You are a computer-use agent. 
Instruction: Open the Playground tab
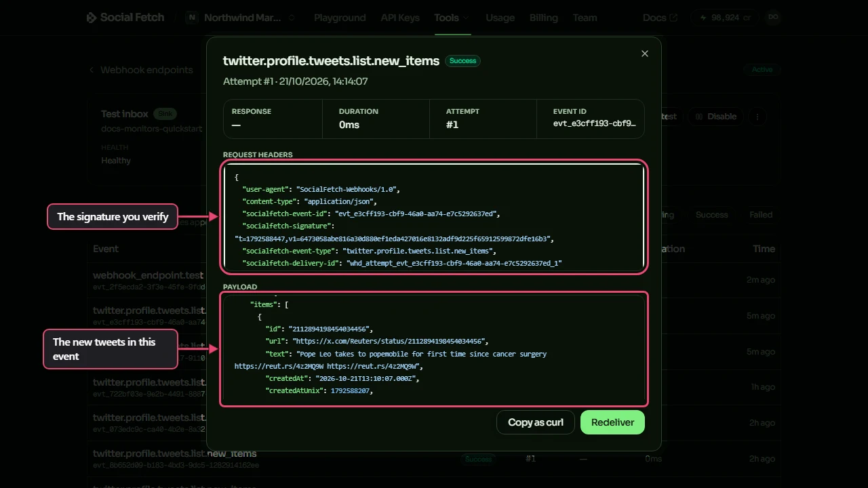pos(340,18)
